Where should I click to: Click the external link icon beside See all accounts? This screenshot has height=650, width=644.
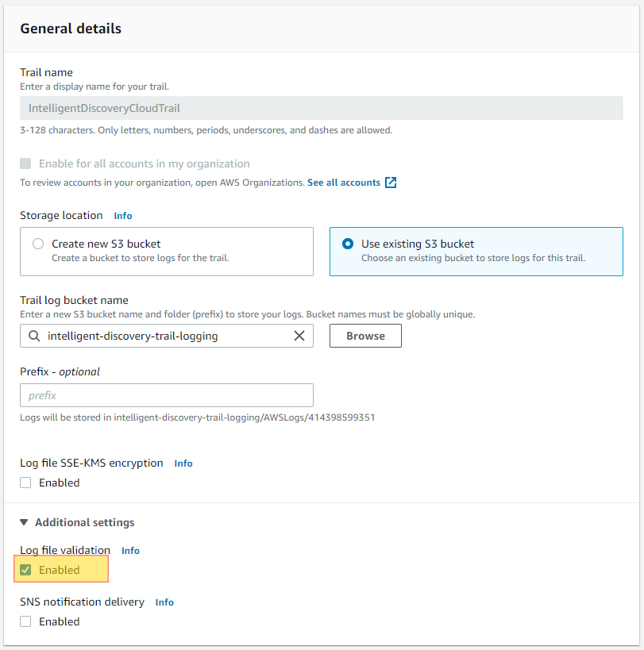coord(391,183)
